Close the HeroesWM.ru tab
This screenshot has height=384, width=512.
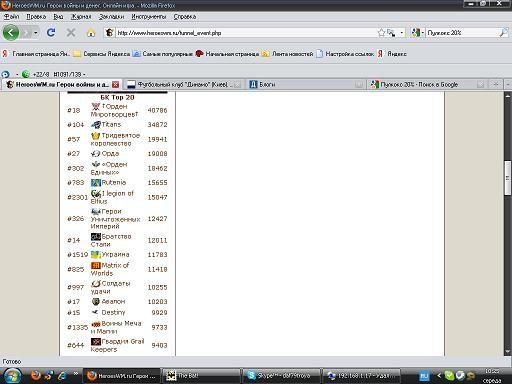click(115, 85)
